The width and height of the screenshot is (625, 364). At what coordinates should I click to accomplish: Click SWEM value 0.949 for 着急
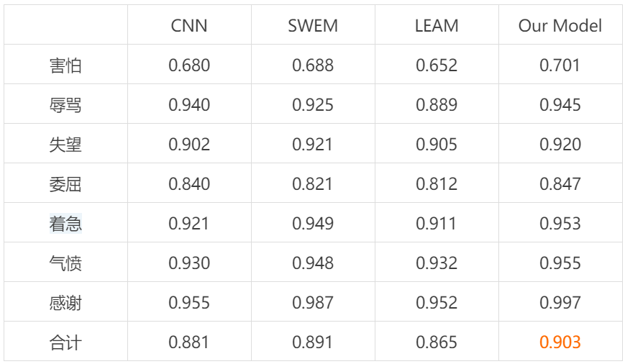(313, 224)
